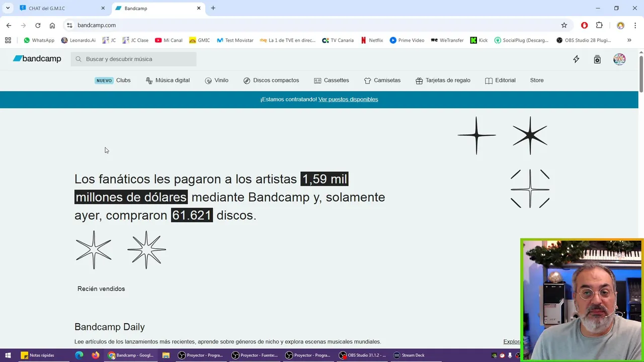
Task: Switch to Stream Deck in the taskbar
Action: click(x=409, y=355)
